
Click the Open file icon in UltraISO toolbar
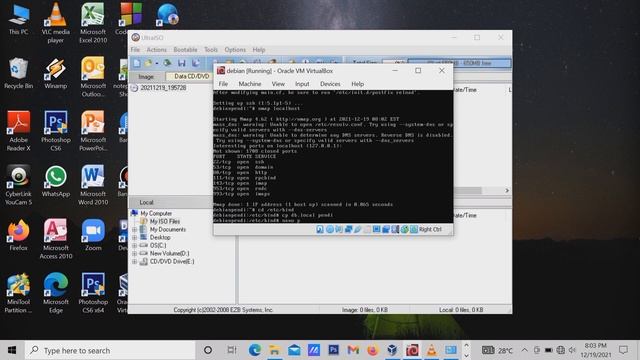[148, 63]
